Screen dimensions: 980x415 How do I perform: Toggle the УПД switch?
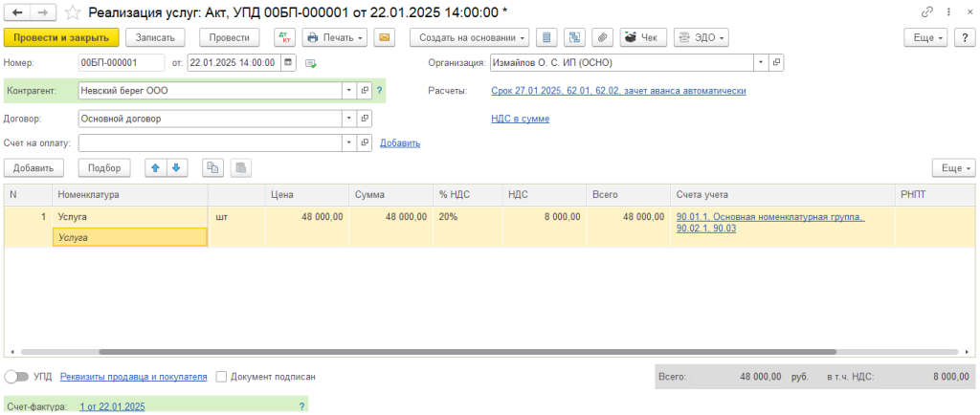click(x=16, y=377)
